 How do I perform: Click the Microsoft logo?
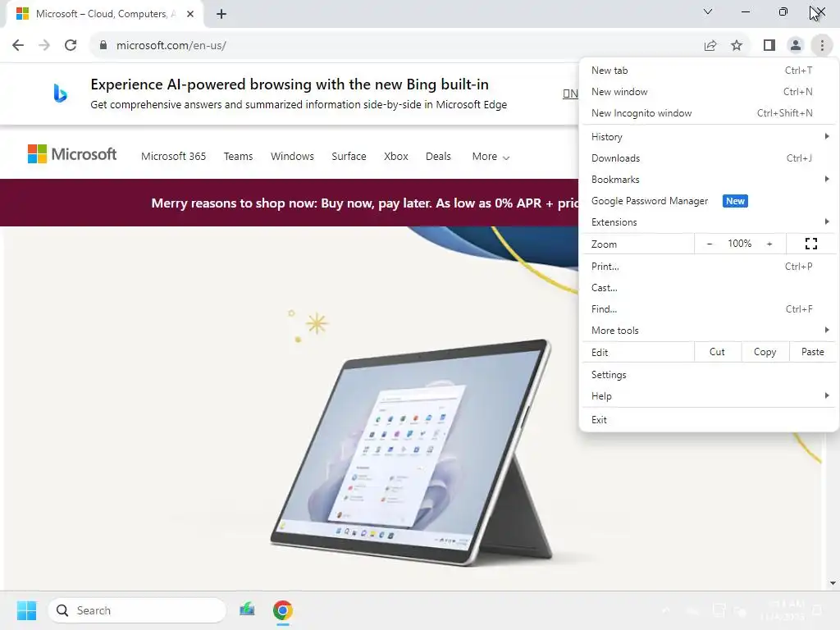click(x=72, y=154)
